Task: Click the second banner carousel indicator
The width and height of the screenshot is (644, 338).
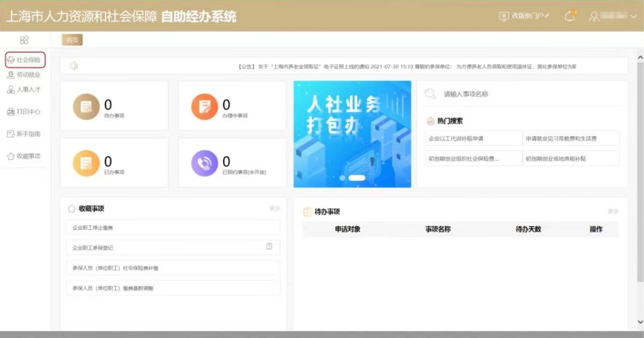Action: coord(357,178)
